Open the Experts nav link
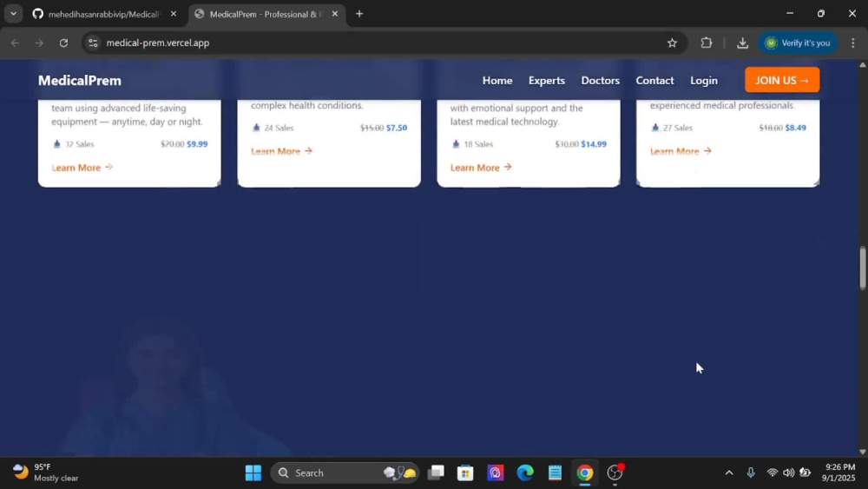 [x=546, y=80]
